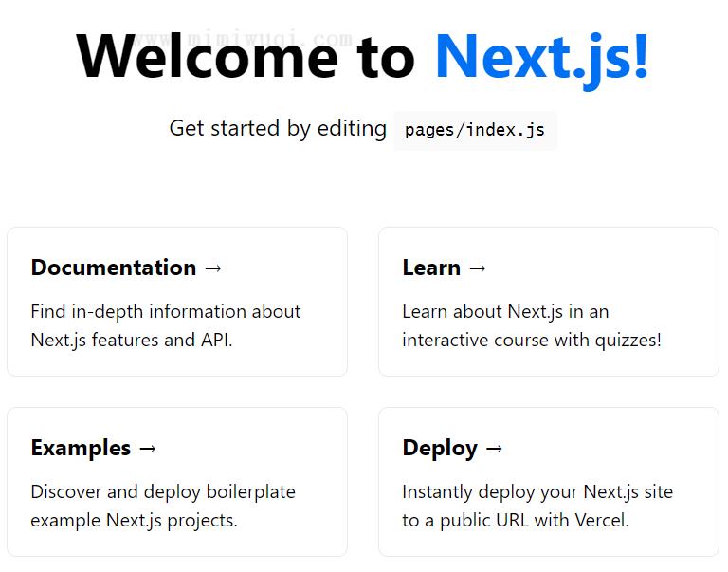Click the pages/index.js code snippet

point(475,130)
